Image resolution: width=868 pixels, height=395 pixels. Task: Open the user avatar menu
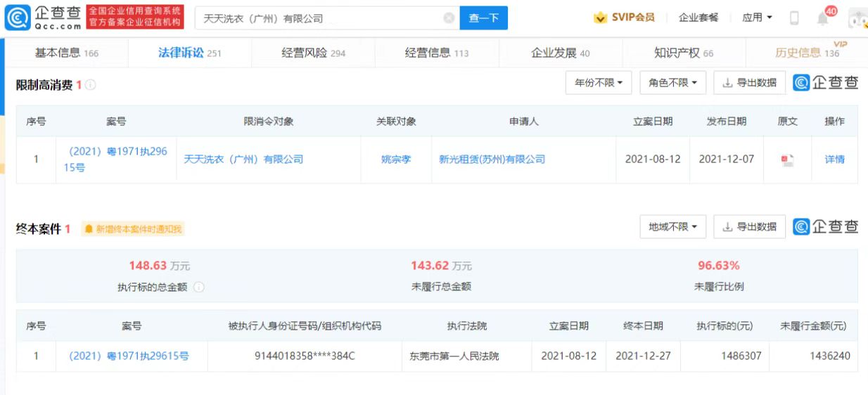(x=857, y=19)
